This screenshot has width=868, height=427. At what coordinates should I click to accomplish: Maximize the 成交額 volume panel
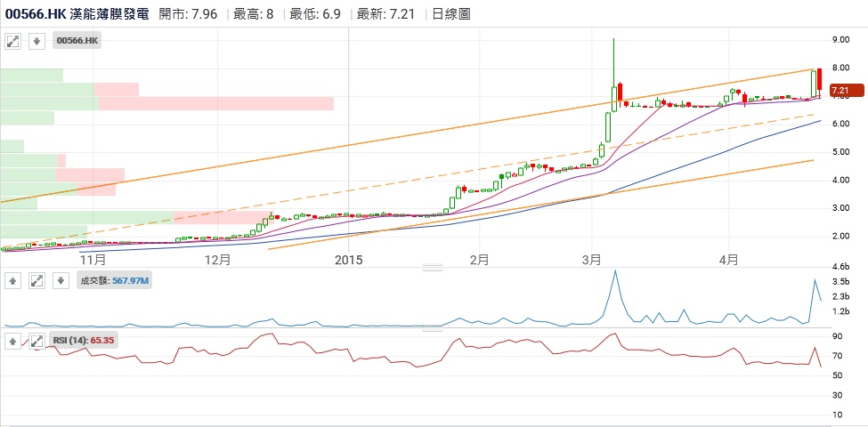(x=37, y=281)
